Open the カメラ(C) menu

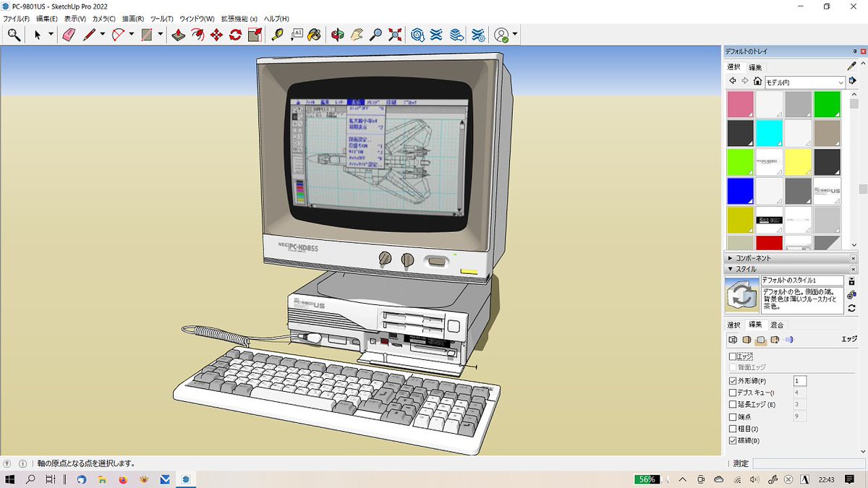pyautogui.click(x=103, y=19)
